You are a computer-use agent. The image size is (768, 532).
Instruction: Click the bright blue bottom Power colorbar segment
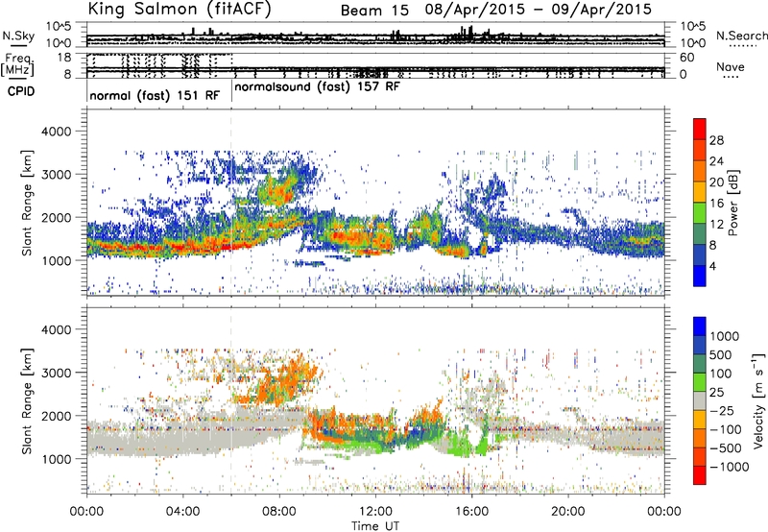pyautogui.click(x=700, y=276)
